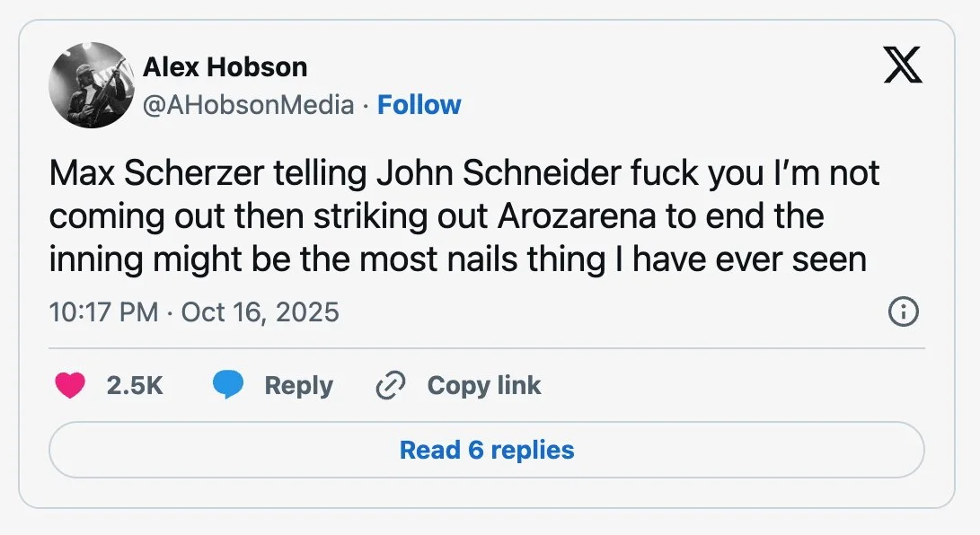Click the blue reply bubble icon
Screen dimensions: 980x535
(x=229, y=386)
